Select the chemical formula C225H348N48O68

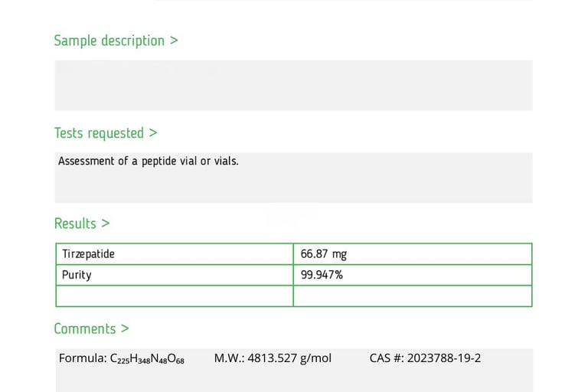point(147,359)
